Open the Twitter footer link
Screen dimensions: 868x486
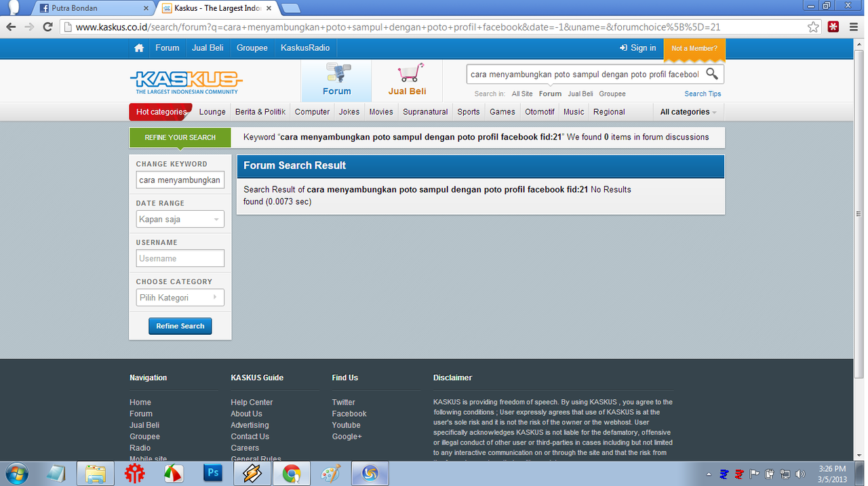[x=343, y=402]
